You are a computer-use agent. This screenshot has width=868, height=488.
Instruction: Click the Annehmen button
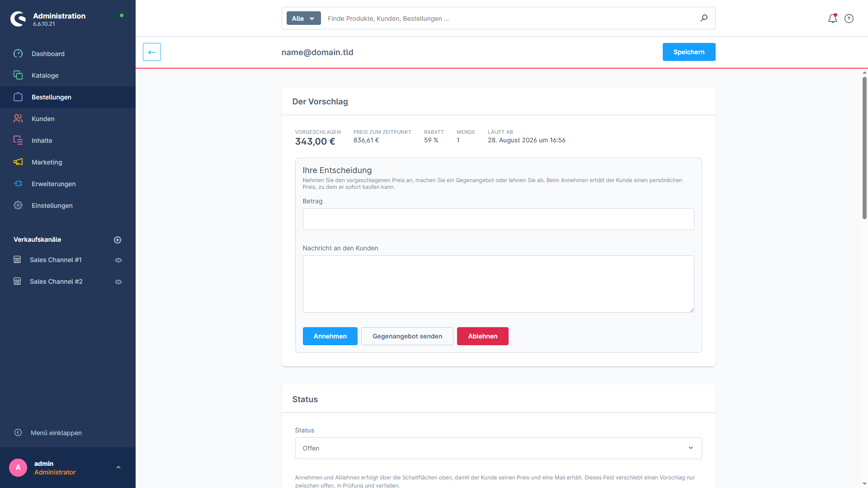[x=330, y=336]
